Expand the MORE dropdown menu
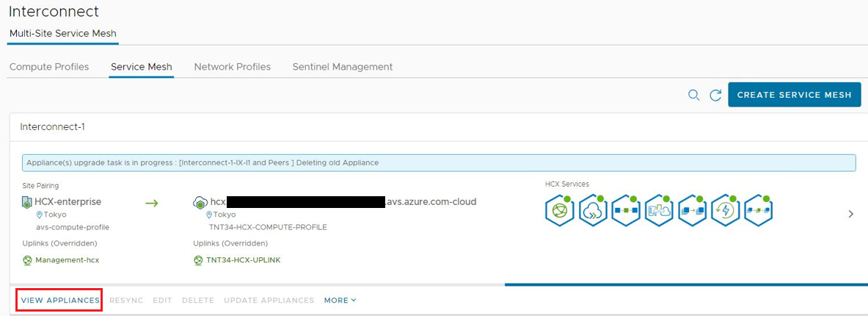This screenshot has height=316, width=868. click(340, 300)
